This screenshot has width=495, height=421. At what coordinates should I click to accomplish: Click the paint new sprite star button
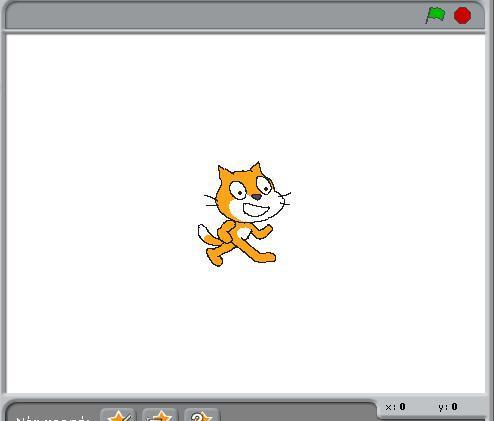(x=118, y=415)
